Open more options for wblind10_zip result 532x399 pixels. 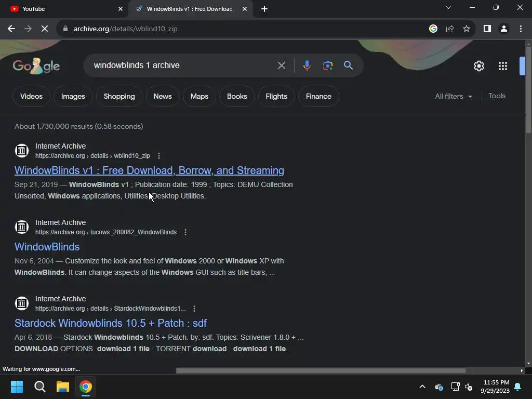(x=159, y=156)
